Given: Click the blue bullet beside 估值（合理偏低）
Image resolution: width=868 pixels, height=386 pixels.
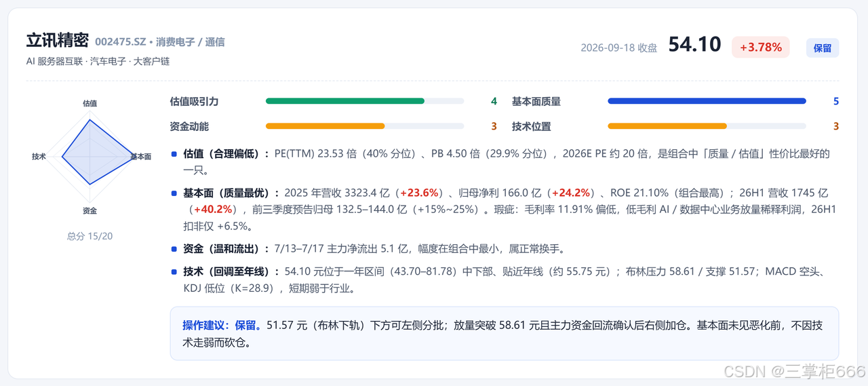Looking at the screenshot, I should click(174, 154).
